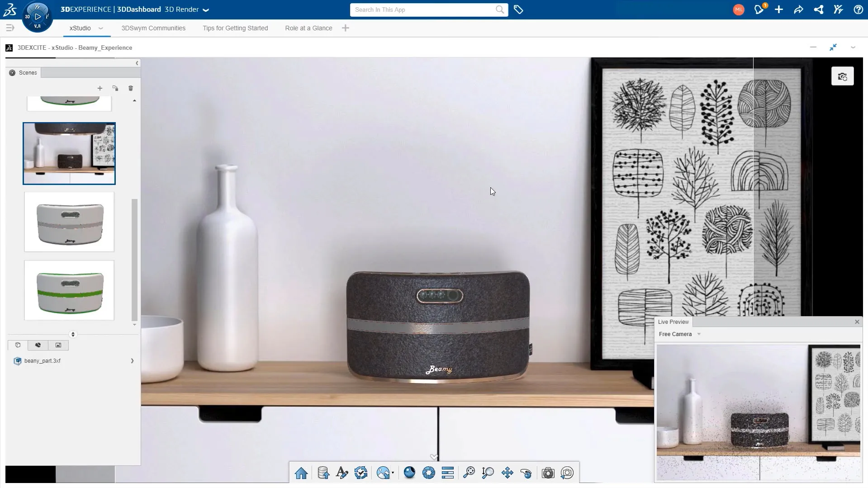
Task: Select the green-striped speaker scene thumbnail
Action: pyautogui.click(x=69, y=290)
